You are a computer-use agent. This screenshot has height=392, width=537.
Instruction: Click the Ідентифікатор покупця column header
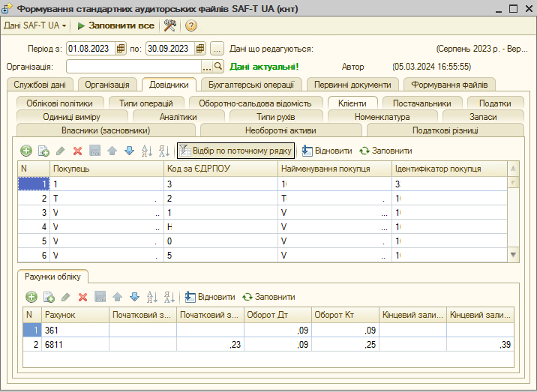pyautogui.click(x=449, y=169)
